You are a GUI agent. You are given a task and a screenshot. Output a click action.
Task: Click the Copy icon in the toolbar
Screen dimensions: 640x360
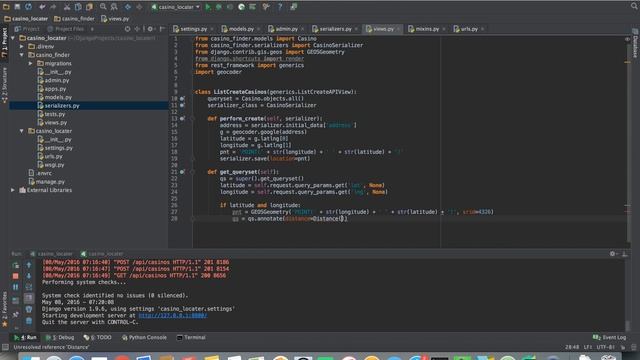pyautogui.click(x=78, y=7)
